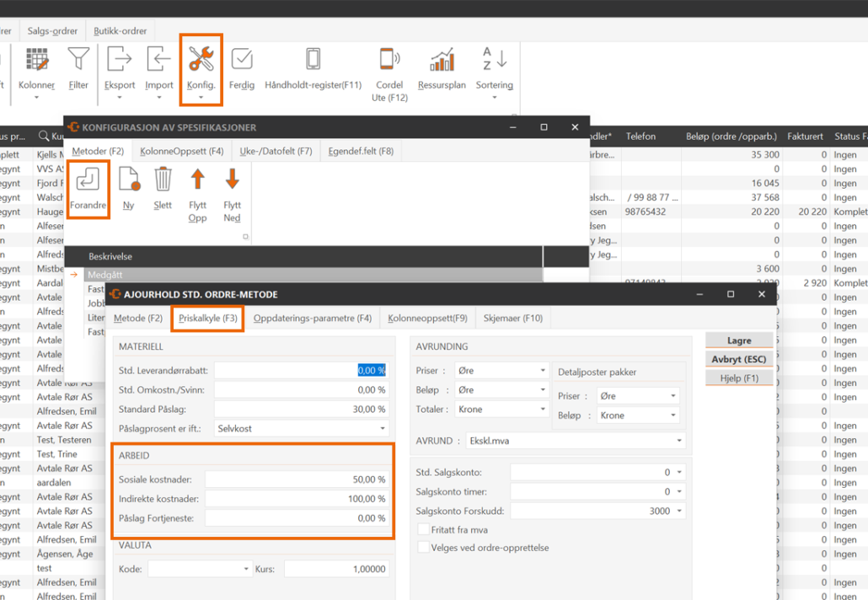Open the Uke-/Datofelt (F7) tab
Viewport: 868px width, 600px height.
276,151
